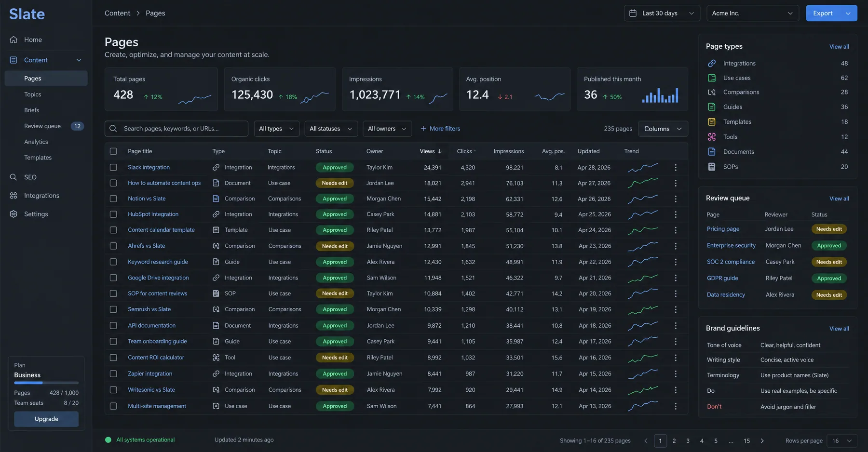The height and width of the screenshot is (452, 868).
Task: Click the Tools icon in Page types
Action: pyautogui.click(x=712, y=137)
